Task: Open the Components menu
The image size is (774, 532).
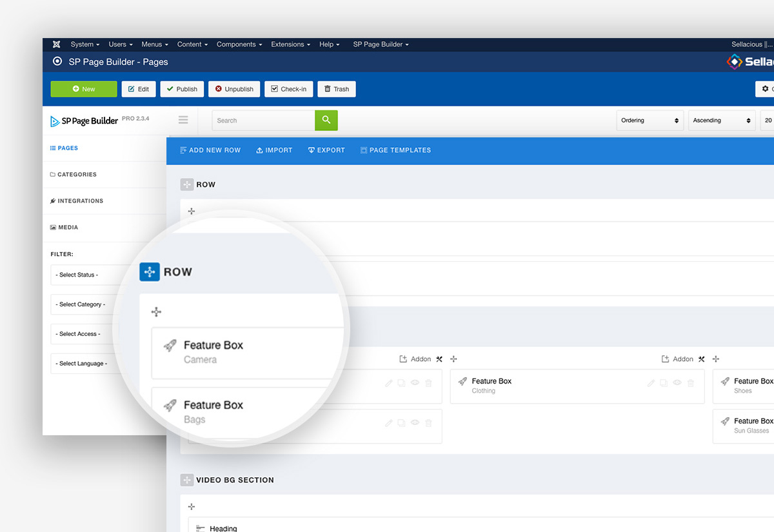Action: tap(239, 44)
